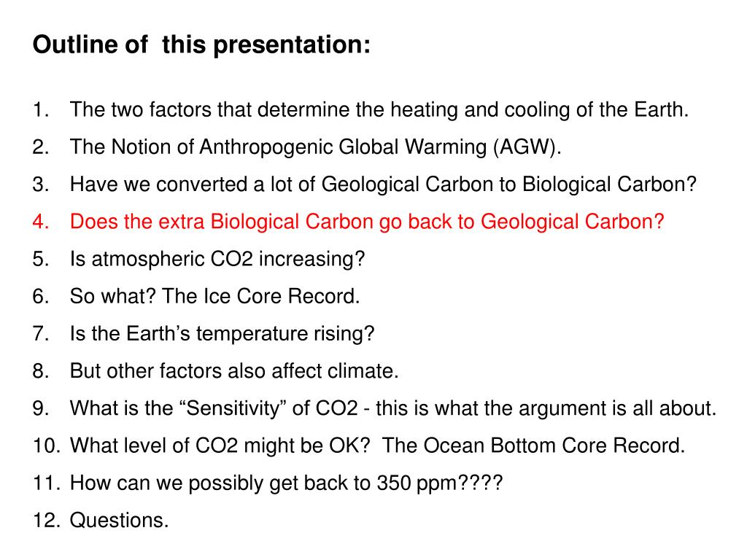The image size is (747, 560).
Task: Click 'So what? The Ice Core Record.'
Action: (215, 296)
